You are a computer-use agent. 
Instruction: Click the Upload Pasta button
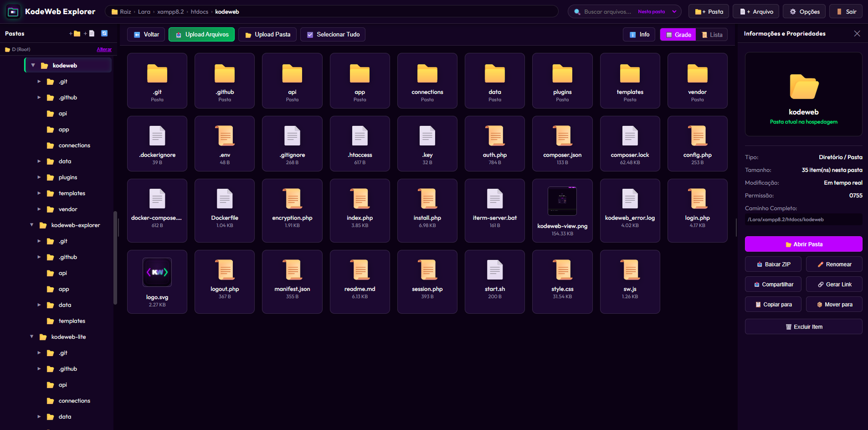pos(267,34)
